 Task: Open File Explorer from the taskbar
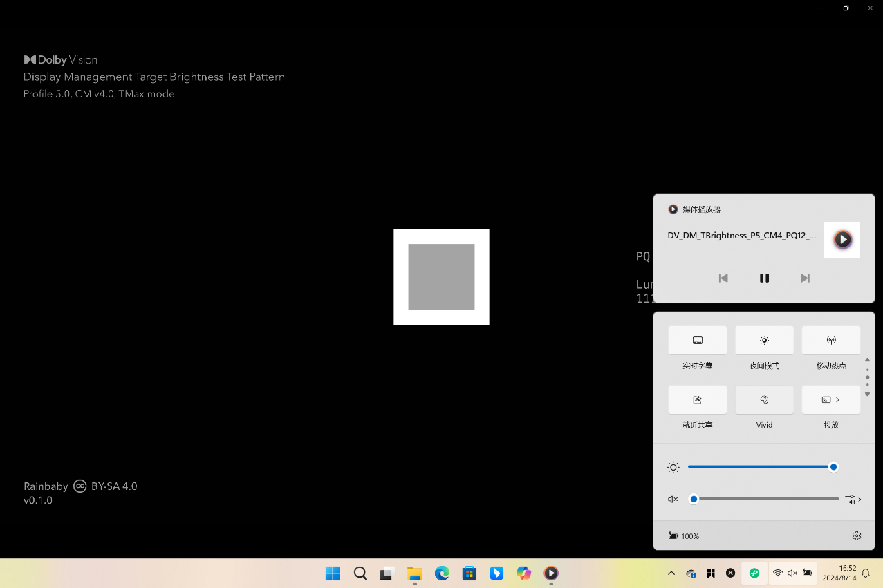[x=414, y=573]
